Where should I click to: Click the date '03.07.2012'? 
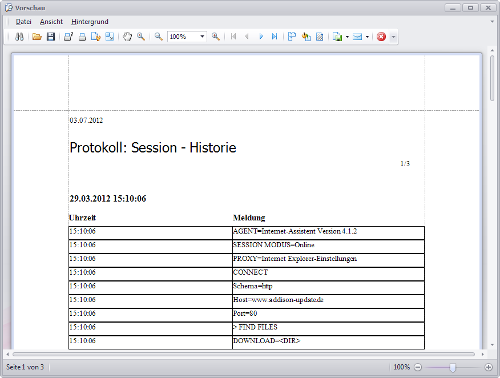(86, 120)
